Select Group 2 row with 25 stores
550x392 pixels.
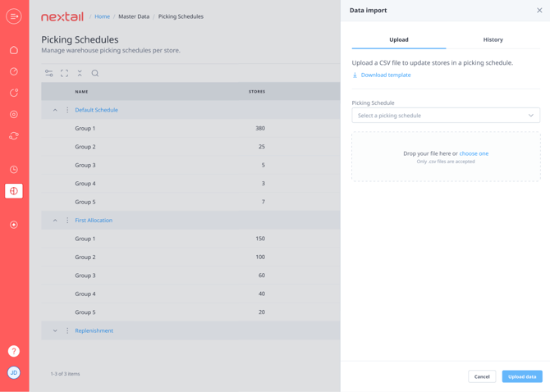tap(190, 147)
